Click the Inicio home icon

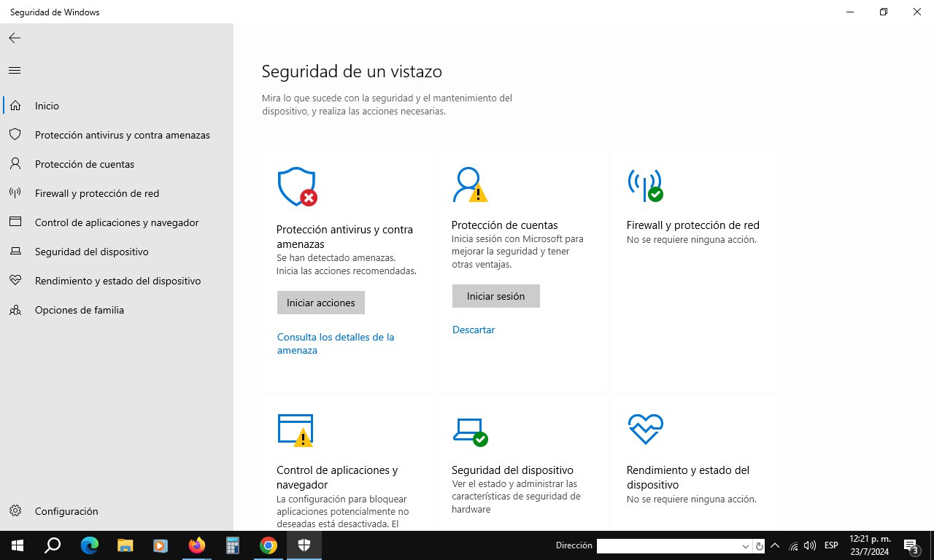click(x=15, y=106)
